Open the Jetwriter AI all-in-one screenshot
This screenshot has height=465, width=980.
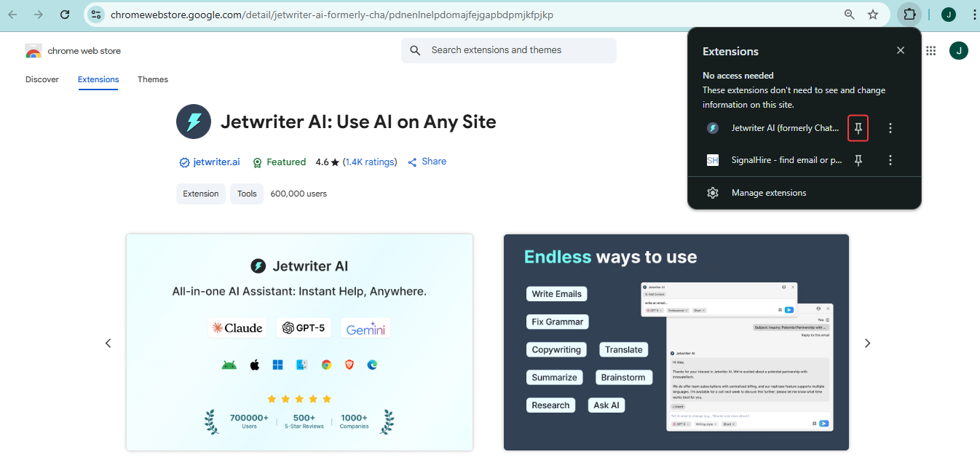pos(299,342)
